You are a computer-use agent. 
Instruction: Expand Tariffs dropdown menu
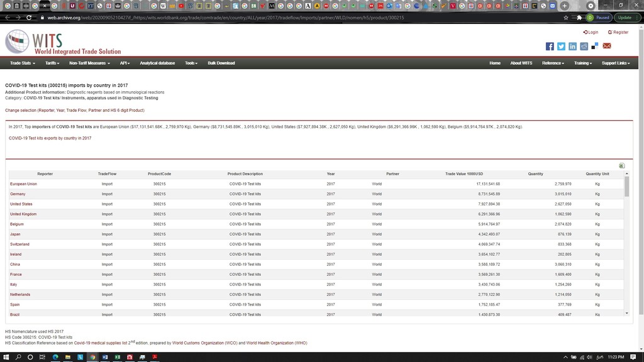coord(52,63)
